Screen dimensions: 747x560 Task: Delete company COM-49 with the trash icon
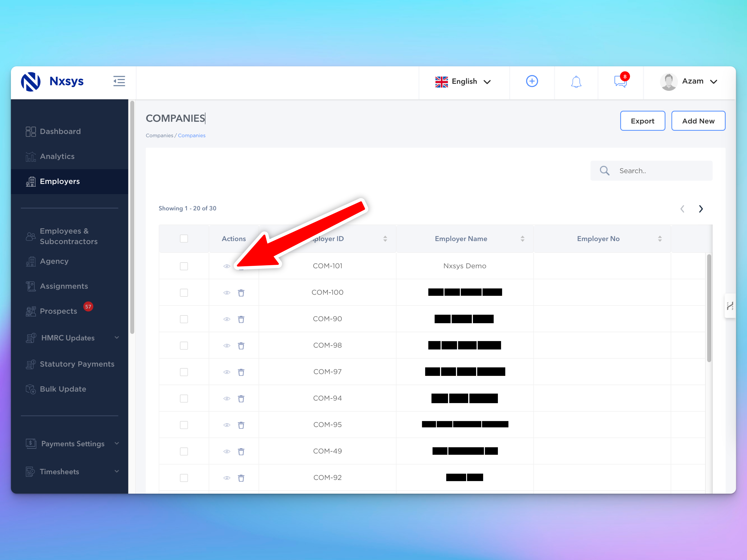[x=241, y=451]
